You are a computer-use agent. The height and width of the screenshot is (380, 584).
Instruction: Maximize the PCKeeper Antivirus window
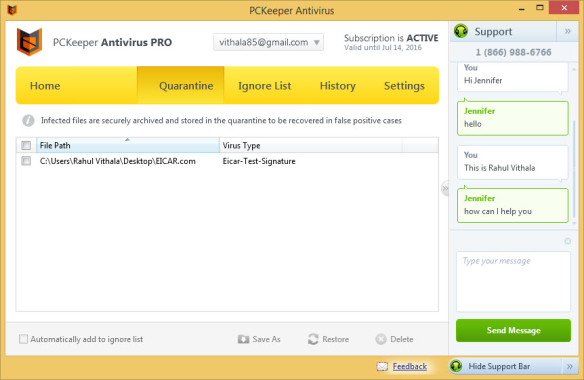coord(540,8)
